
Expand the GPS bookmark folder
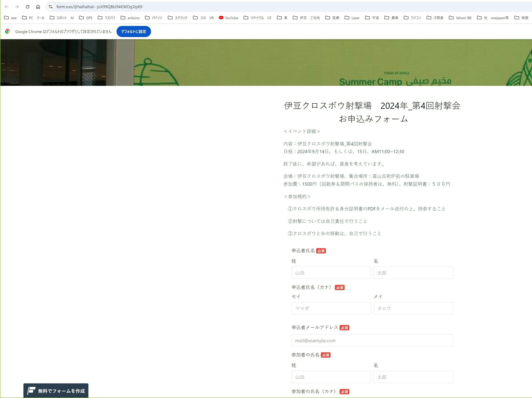[86, 18]
